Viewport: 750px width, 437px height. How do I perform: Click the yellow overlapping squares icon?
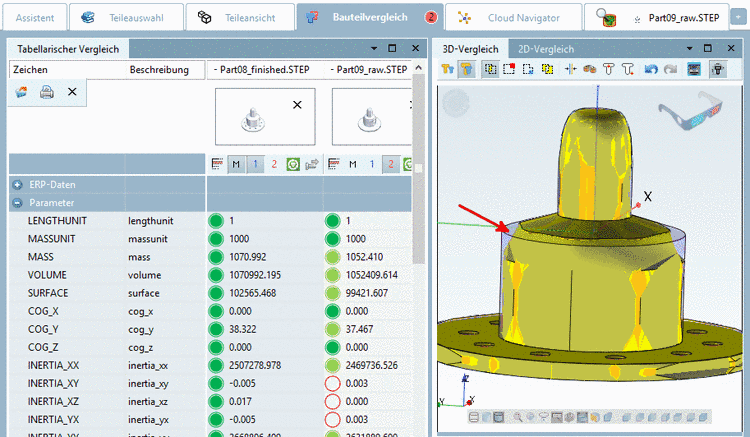[x=547, y=69]
